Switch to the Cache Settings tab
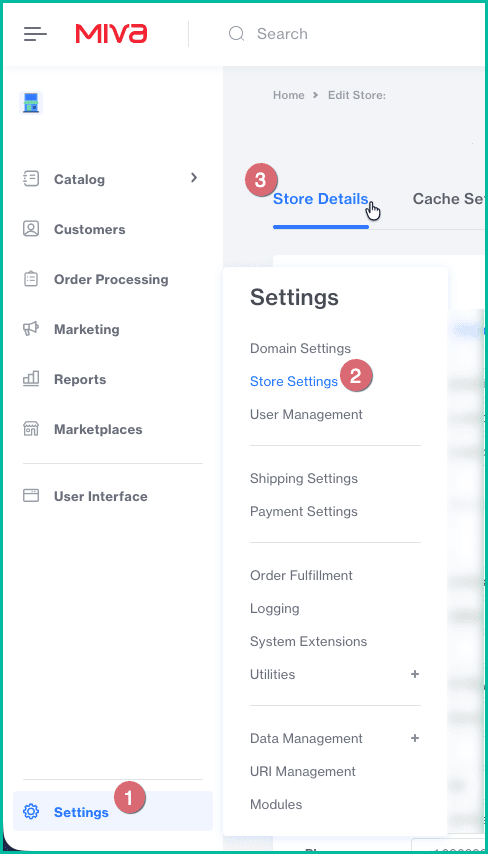The image size is (488, 854). [x=449, y=199]
